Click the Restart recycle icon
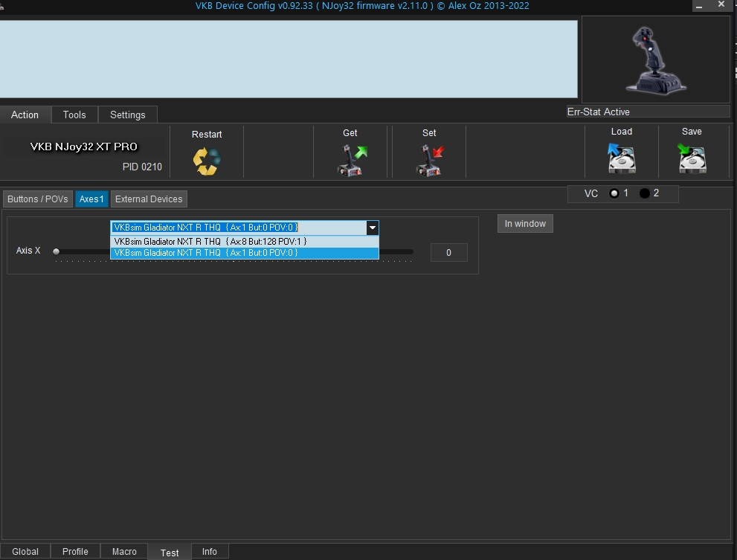The image size is (737, 560). click(x=206, y=161)
